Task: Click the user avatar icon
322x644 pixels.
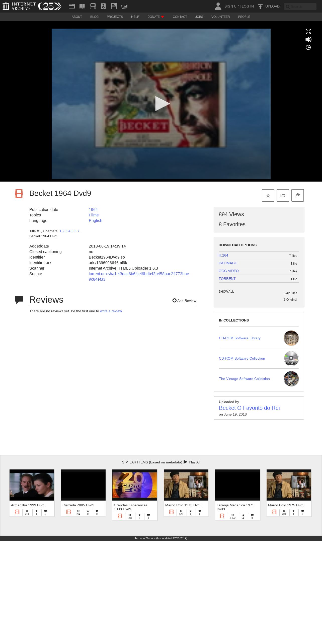Action: pyautogui.click(x=218, y=6)
